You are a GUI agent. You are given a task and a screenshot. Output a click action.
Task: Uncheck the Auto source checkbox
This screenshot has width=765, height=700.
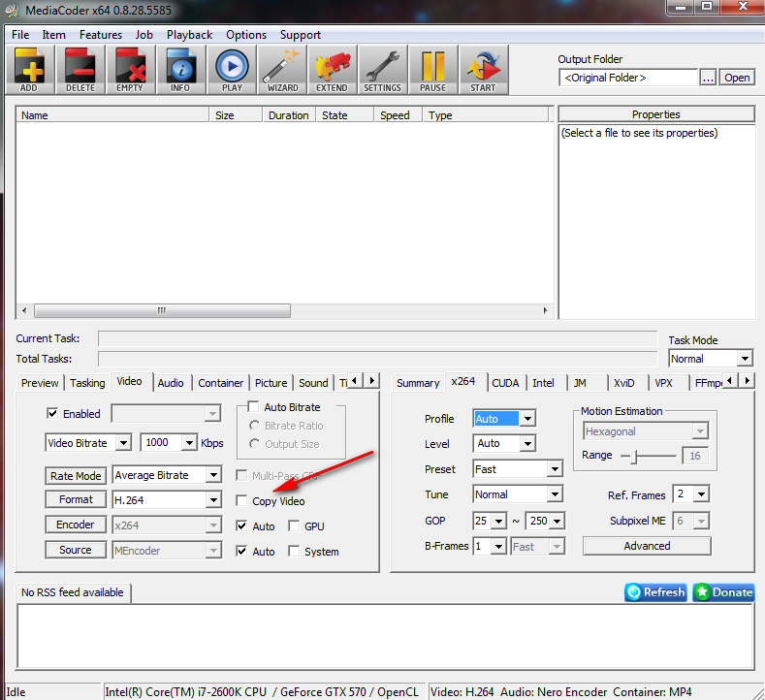[241, 552]
